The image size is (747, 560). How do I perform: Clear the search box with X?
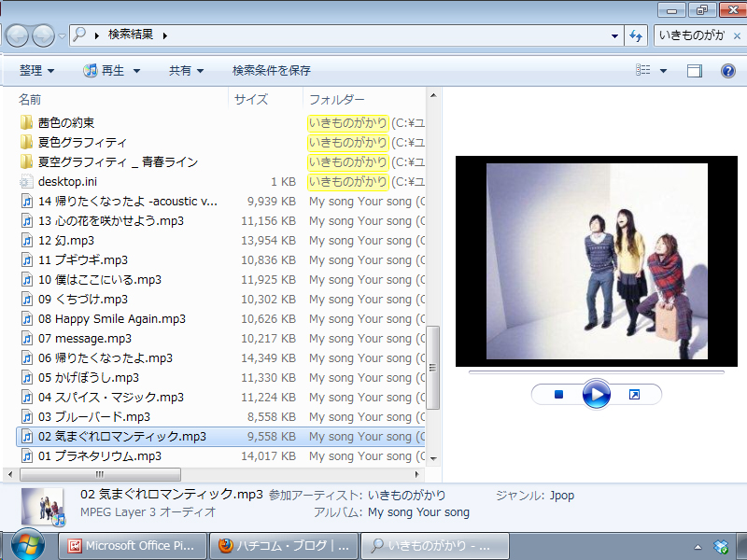[x=737, y=35]
